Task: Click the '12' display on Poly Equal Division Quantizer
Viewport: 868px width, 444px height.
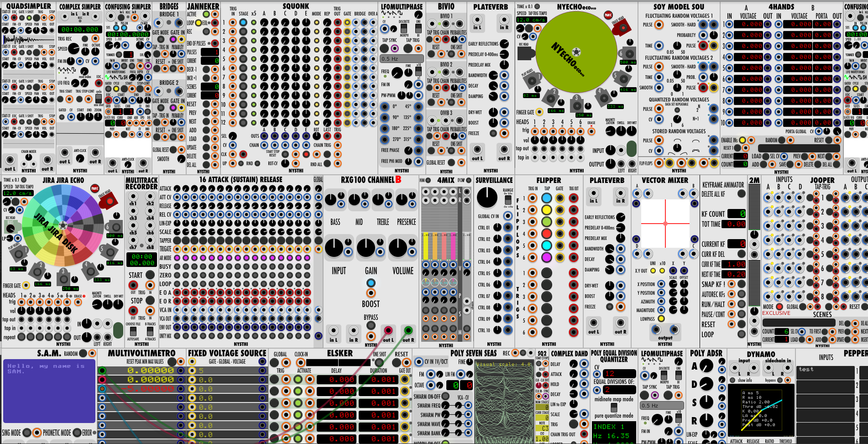Action: pos(619,373)
